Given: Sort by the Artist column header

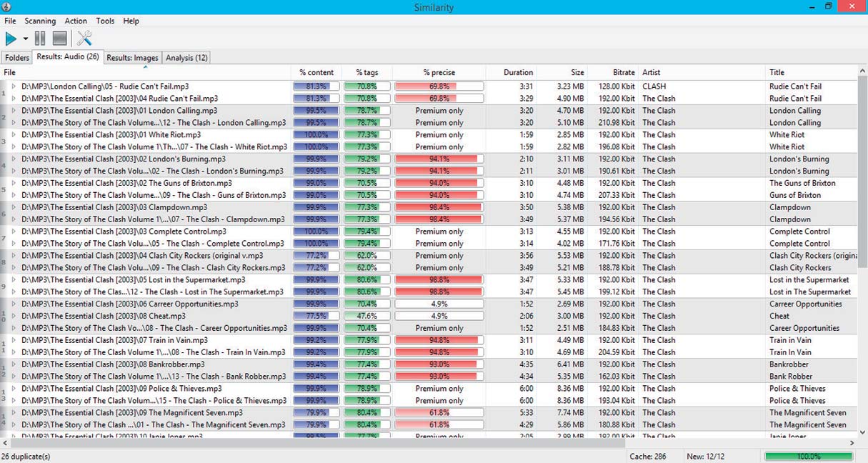Looking at the screenshot, I should (702, 72).
